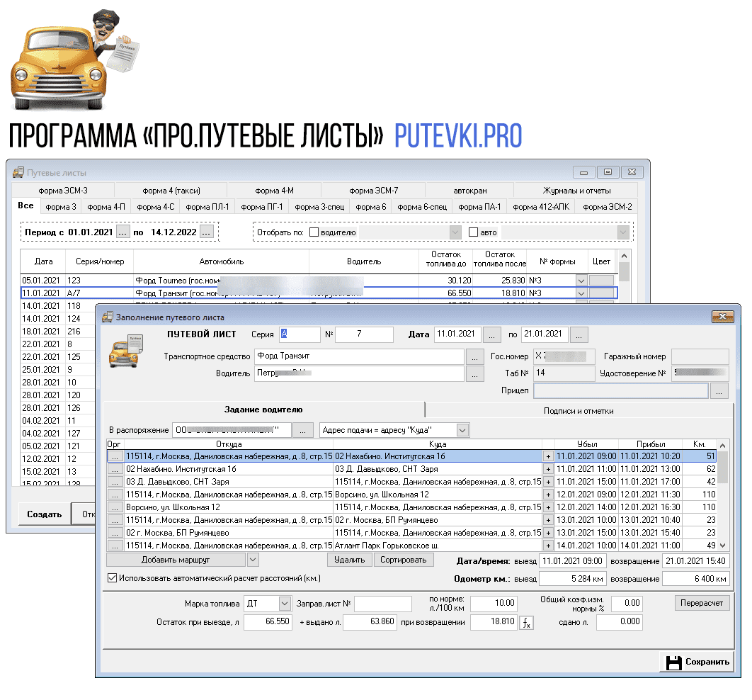752x700 pixels.
Task: Click waybill list vertical scrollbar thumb
Action: click(x=623, y=271)
